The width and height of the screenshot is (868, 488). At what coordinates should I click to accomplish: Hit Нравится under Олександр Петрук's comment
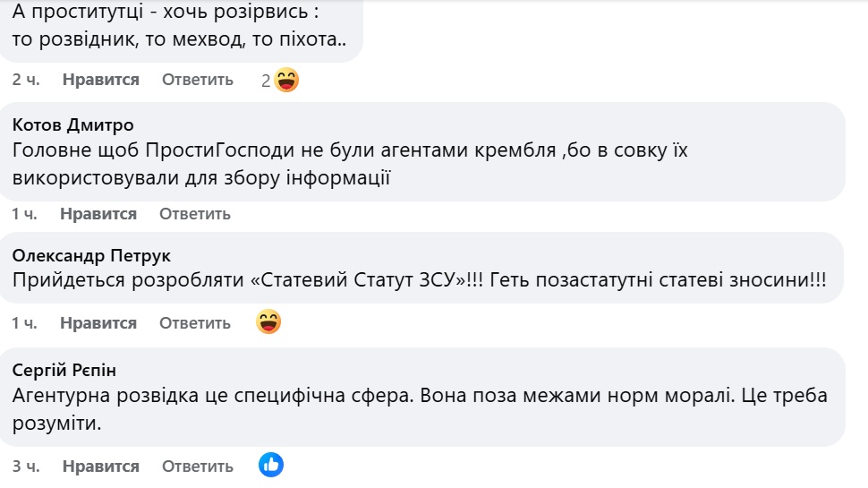pos(98,323)
